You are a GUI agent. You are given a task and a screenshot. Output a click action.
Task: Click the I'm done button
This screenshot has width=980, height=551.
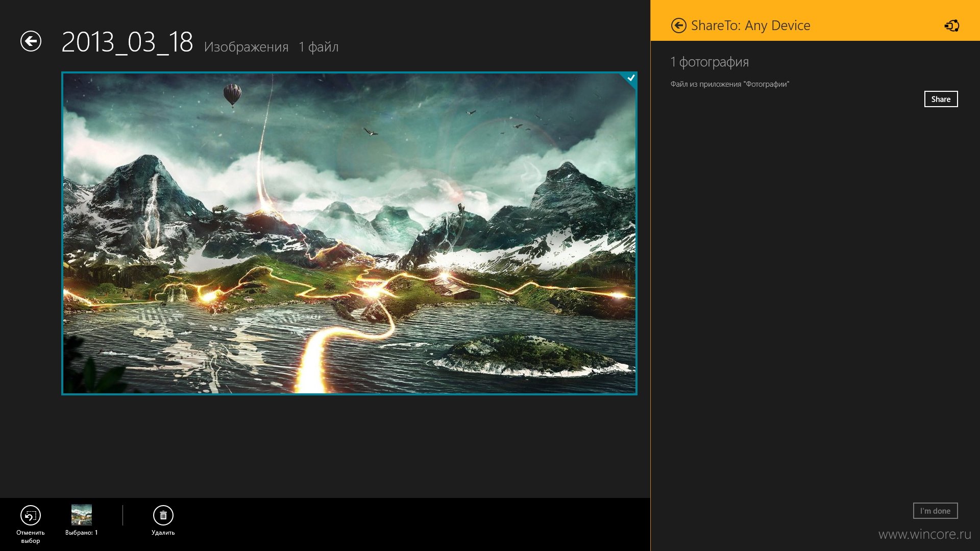(x=935, y=511)
